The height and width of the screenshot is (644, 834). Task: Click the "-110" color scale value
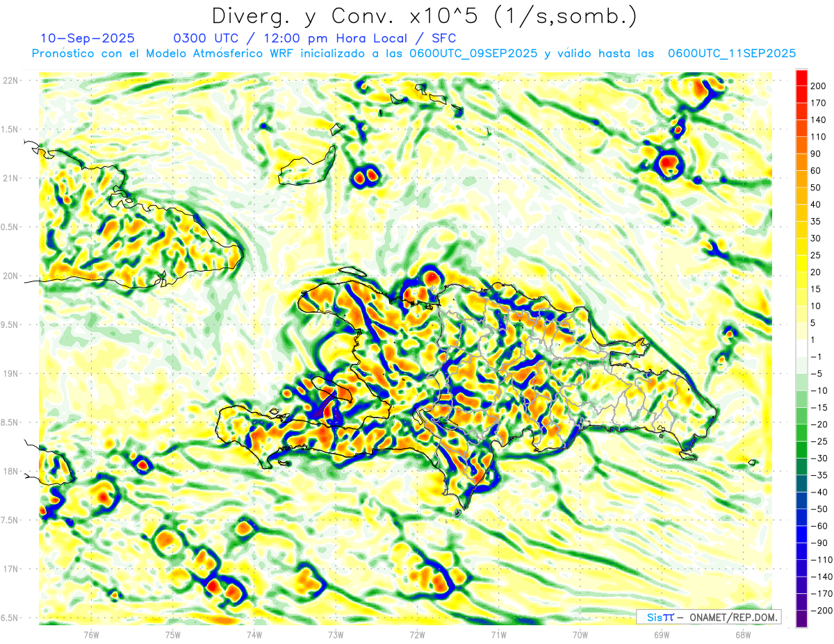[820, 559]
